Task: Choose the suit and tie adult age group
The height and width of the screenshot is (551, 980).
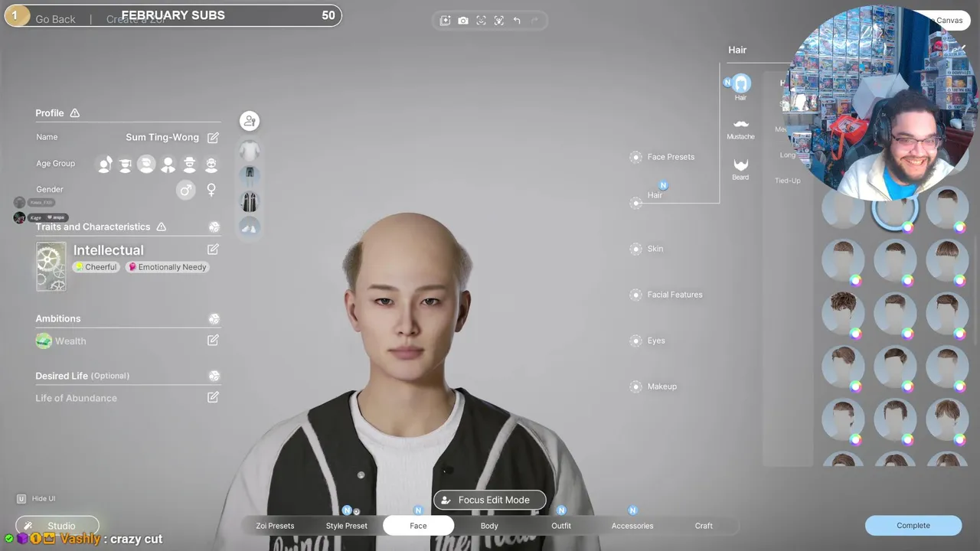Action: 168,164
